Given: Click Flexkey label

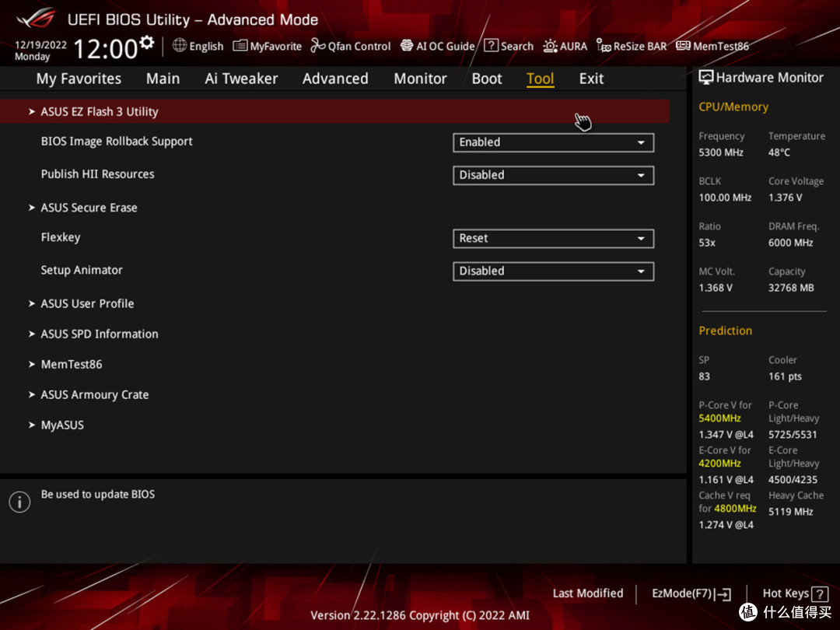Looking at the screenshot, I should [61, 237].
